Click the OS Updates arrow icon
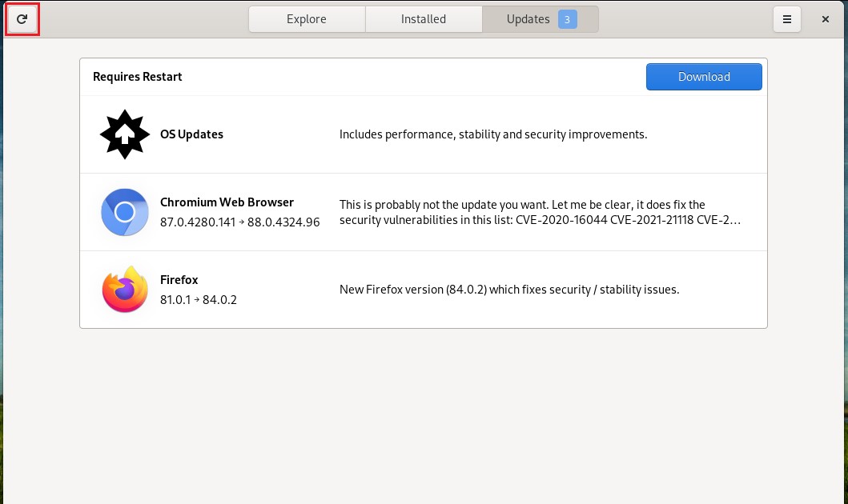The image size is (848, 504). (125, 134)
